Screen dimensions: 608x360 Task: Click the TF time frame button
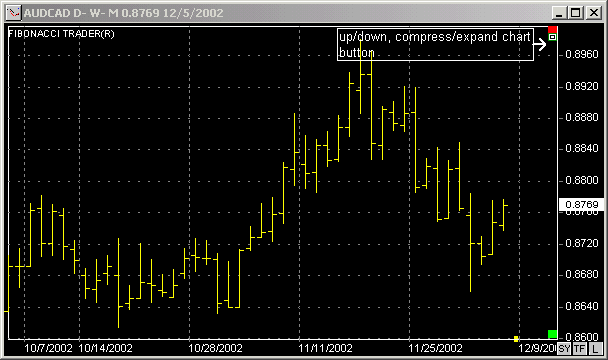point(579,348)
